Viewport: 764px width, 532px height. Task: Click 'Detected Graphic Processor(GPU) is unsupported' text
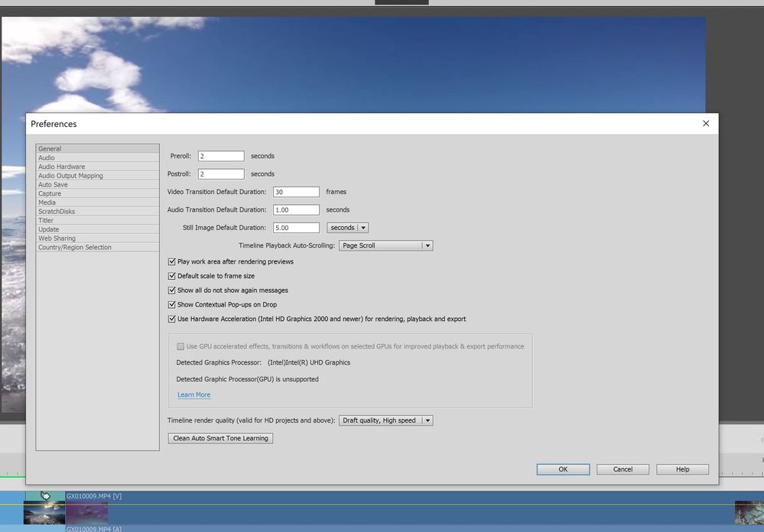pyautogui.click(x=248, y=379)
